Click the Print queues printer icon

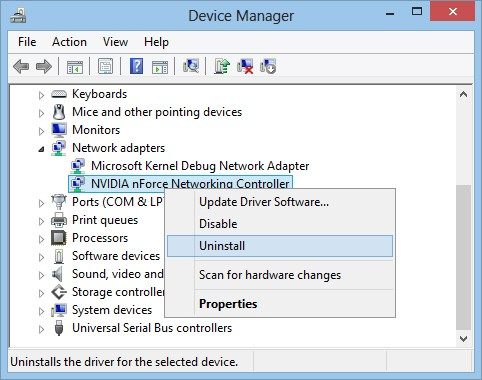[x=59, y=220]
